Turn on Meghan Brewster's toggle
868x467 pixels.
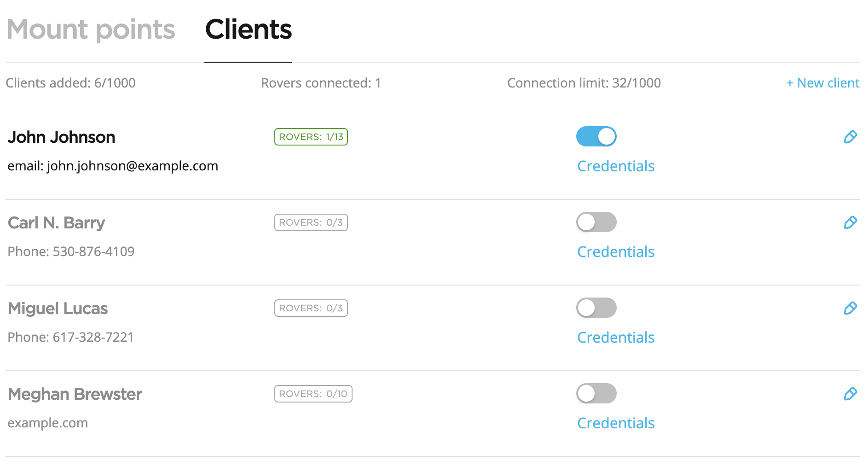(596, 393)
